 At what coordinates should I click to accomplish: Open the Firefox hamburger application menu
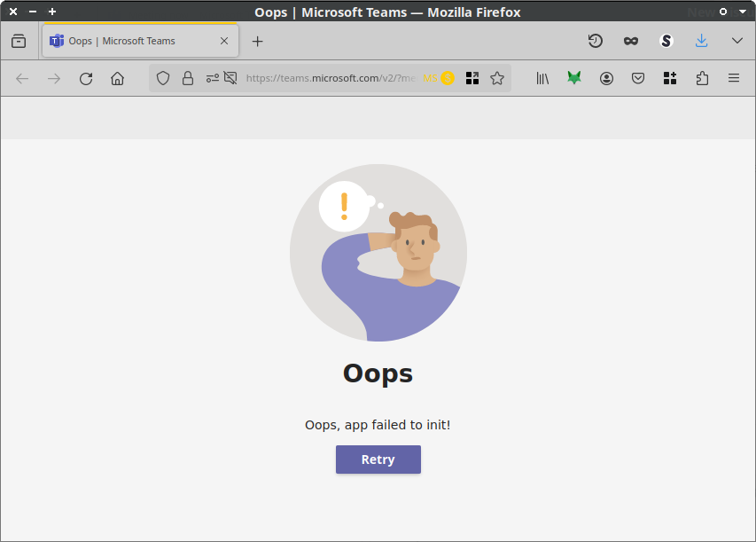point(734,78)
